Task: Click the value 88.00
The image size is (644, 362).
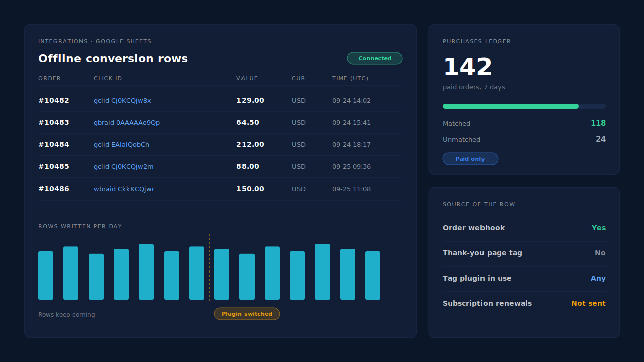Action: (248, 167)
